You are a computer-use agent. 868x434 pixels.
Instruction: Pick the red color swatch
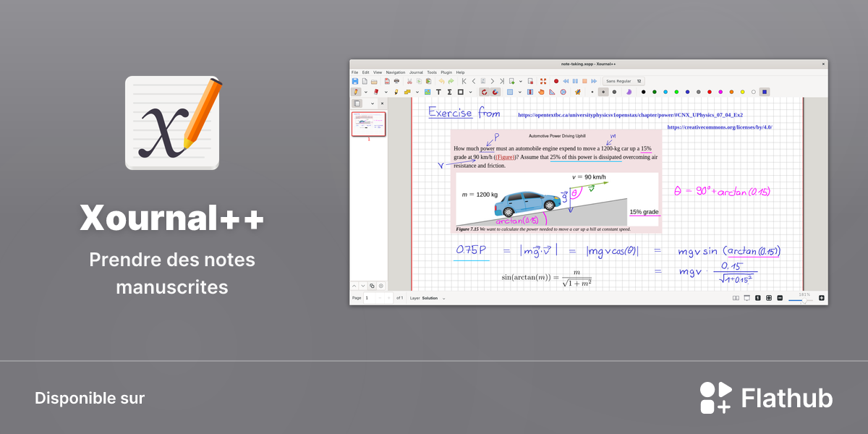pyautogui.click(x=710, y=92)
